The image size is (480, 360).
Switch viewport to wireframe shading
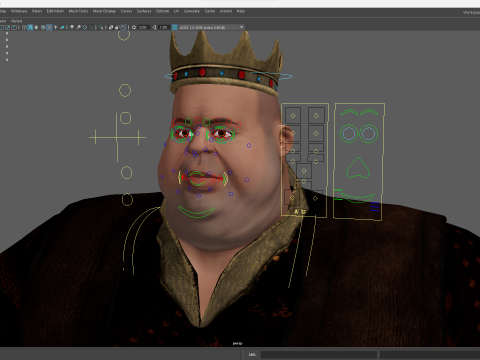pos(24,27)
